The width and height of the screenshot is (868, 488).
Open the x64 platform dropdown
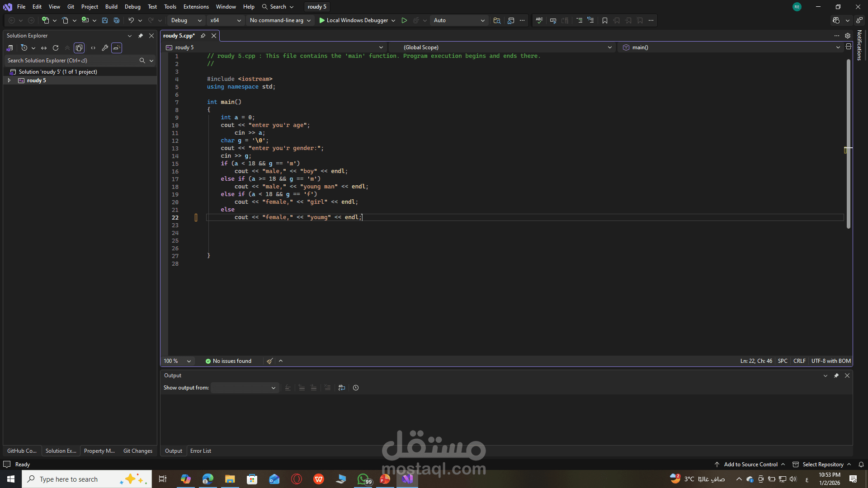tap(226, 20)
